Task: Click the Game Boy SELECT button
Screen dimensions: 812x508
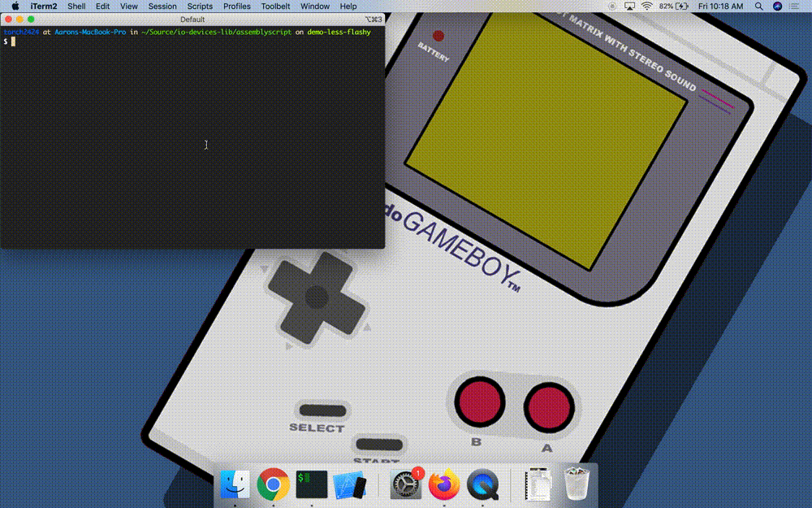Action: point(322,411)
